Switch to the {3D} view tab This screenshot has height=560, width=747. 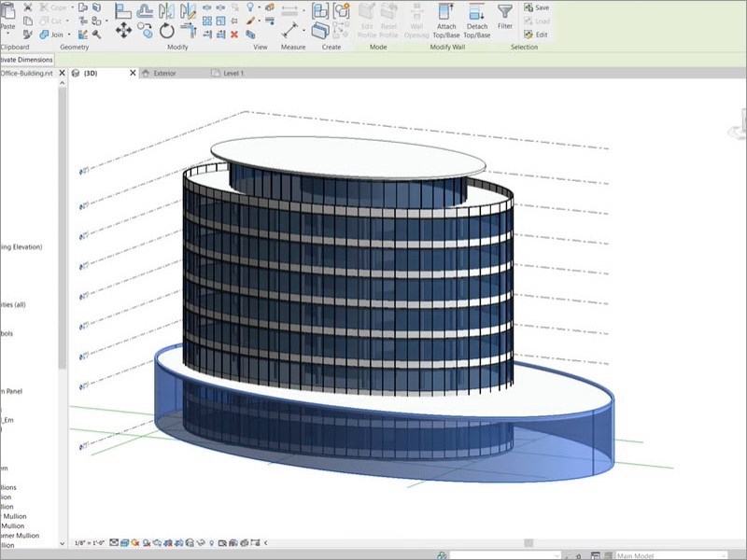pos(91,74)
